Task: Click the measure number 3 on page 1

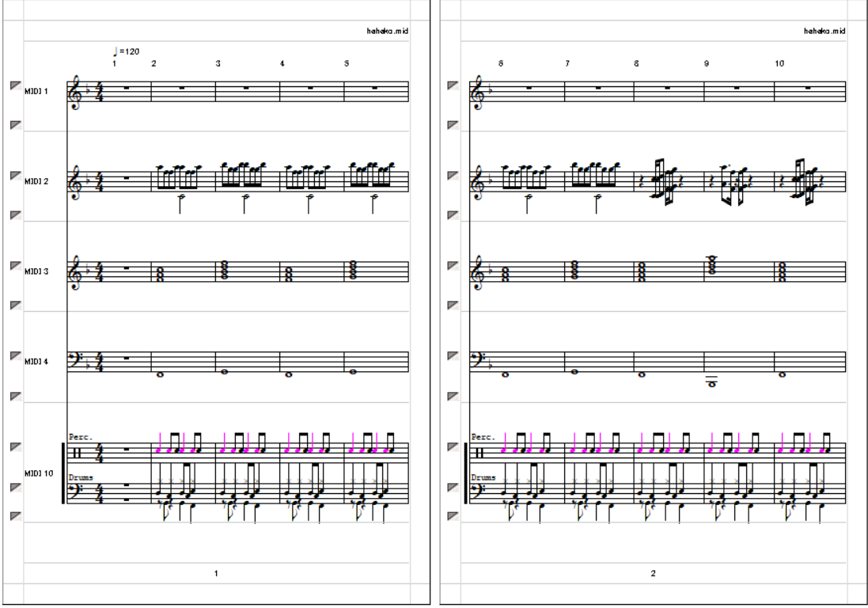Action: pos(218,63)
